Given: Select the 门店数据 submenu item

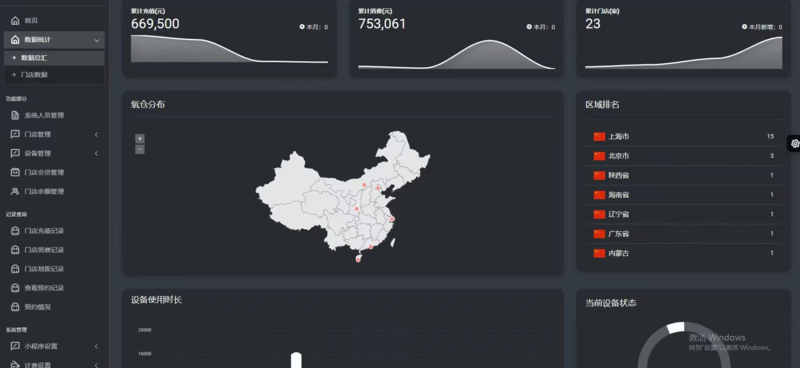Looking at the screenshot, I should click(54, 75).
